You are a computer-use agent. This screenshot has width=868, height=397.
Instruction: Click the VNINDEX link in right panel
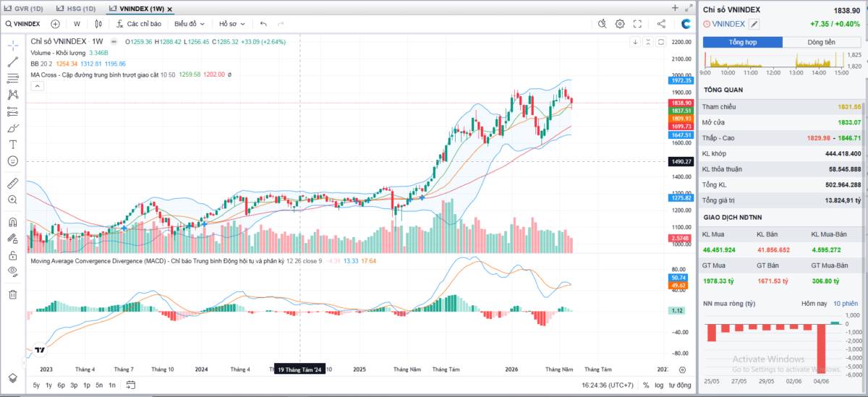click(x=729, y=24)
